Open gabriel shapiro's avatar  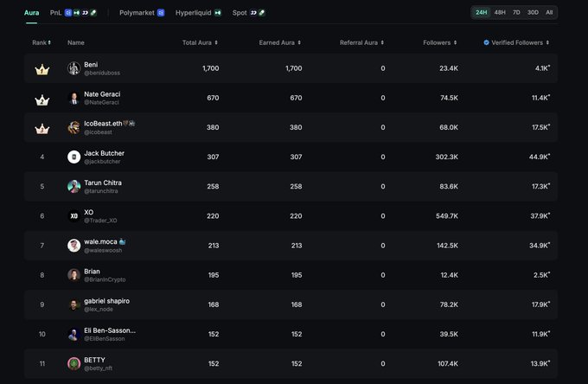[x=73, y=304]
